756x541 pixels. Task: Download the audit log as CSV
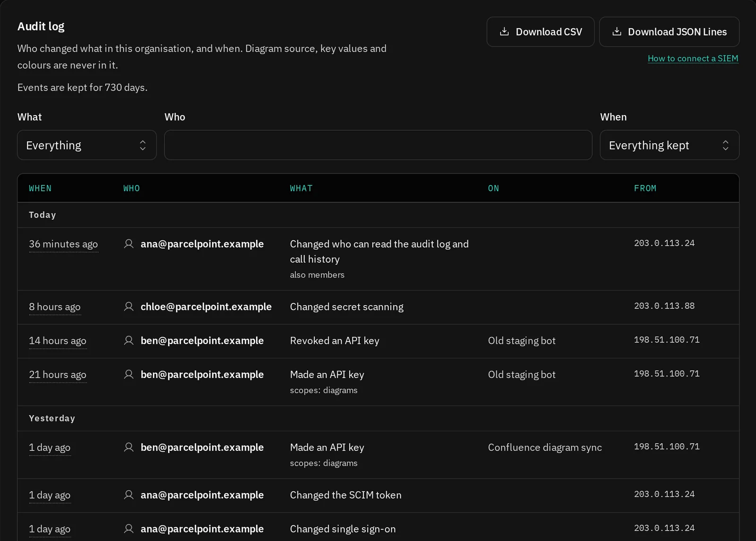pos(541,32)
